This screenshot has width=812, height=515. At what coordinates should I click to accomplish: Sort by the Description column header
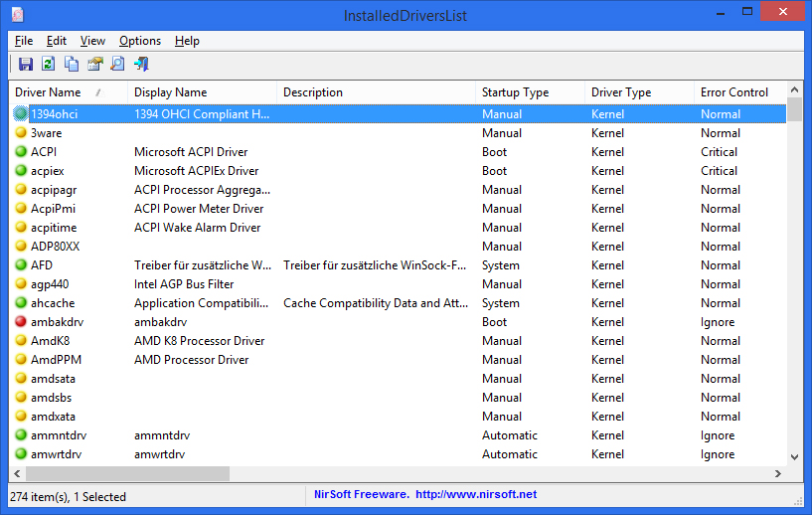376,92
